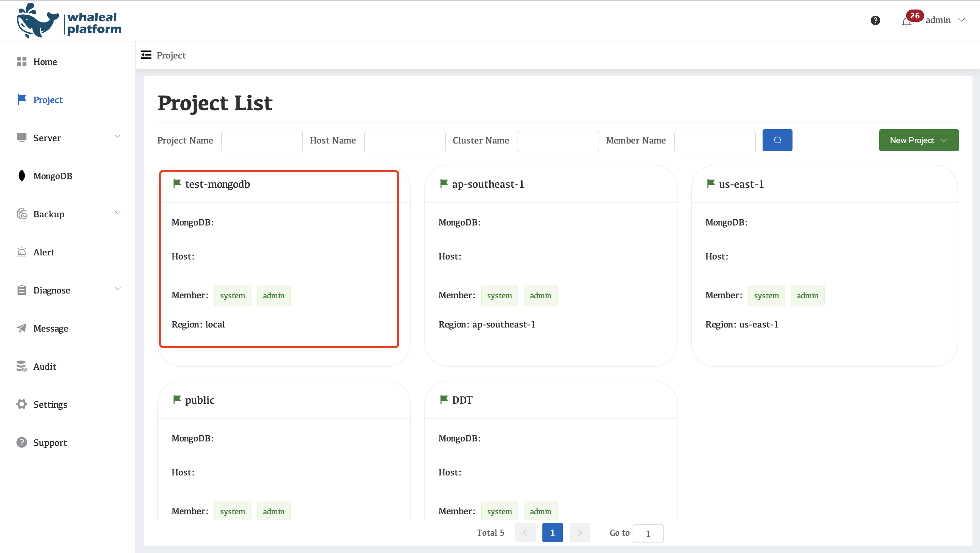This screenshot has width=980, height=553.
Task: Click the MongoDB leaf icon in sidebar
Action: tap(22, 176)
